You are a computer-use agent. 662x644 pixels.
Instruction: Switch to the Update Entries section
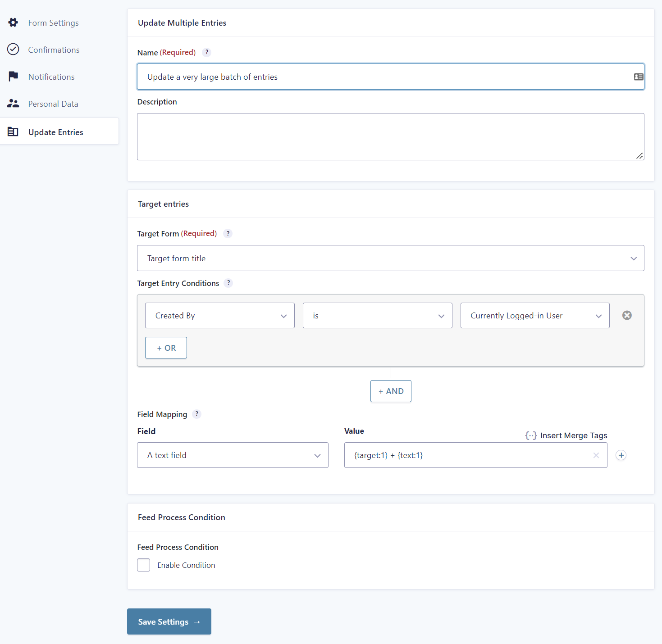pos(55,132)
